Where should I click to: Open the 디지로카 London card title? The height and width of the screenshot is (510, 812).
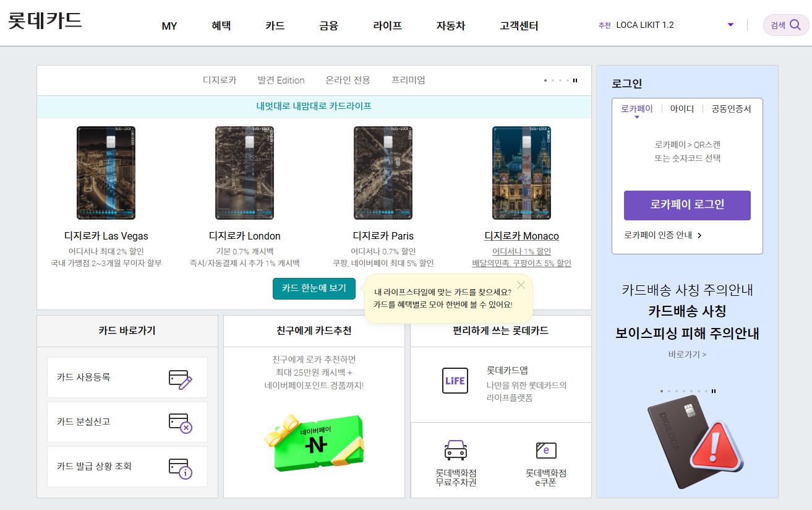coord(245,236)
